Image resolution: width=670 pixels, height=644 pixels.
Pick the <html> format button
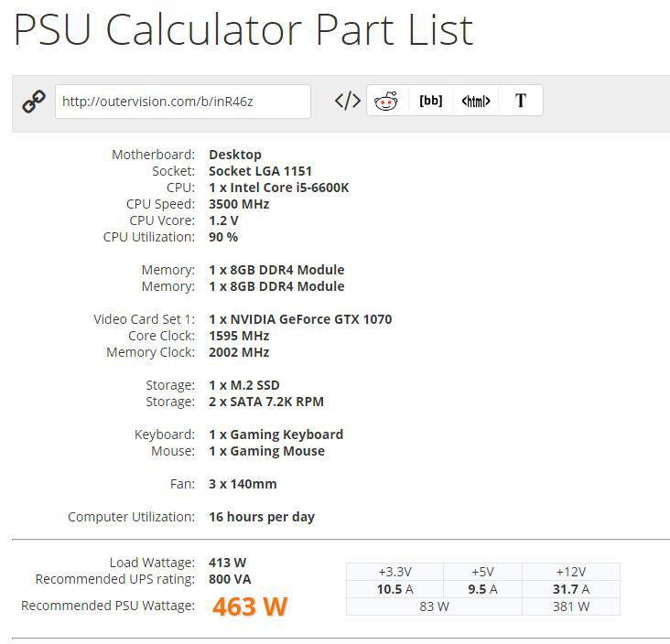pyautogui.click(x=476, y=101)
